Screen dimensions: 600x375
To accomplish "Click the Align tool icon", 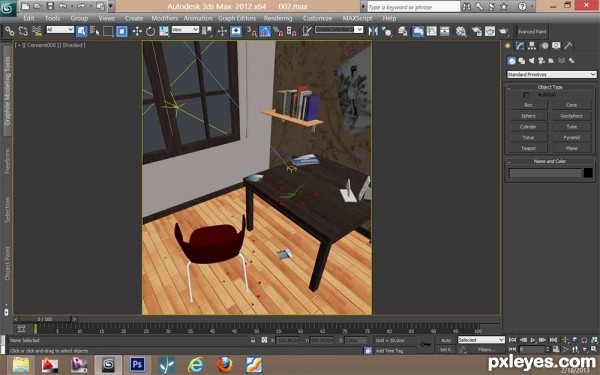I will pyautogui.click(x=387, y=31).
